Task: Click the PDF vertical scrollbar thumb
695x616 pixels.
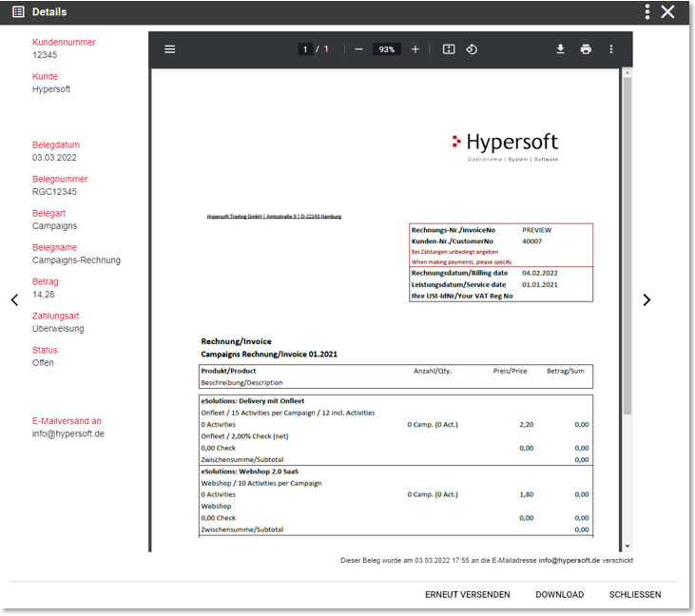Action: [x=627, y=246]
